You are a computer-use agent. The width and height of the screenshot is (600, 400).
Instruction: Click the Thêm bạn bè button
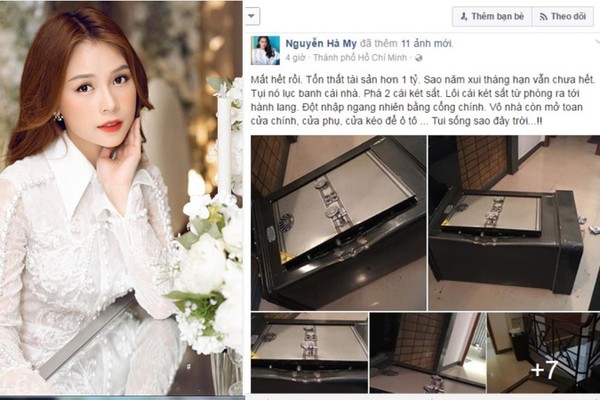point(492,16)
